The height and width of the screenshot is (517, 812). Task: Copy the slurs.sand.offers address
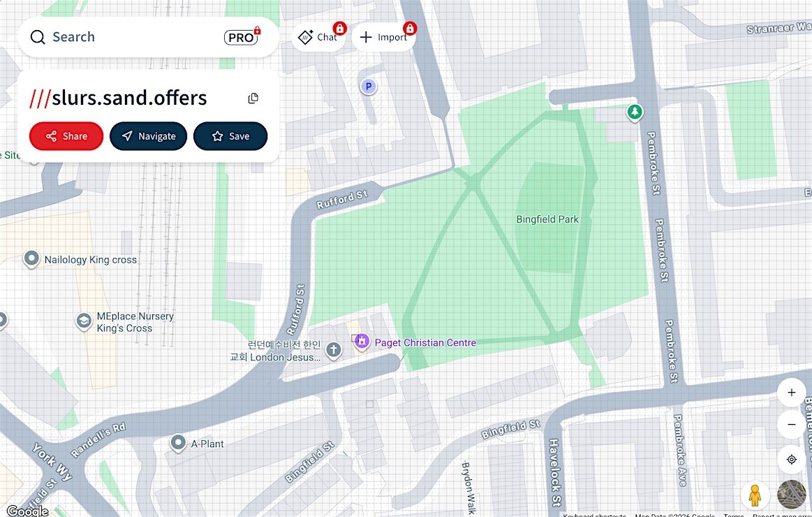[253, 99]
